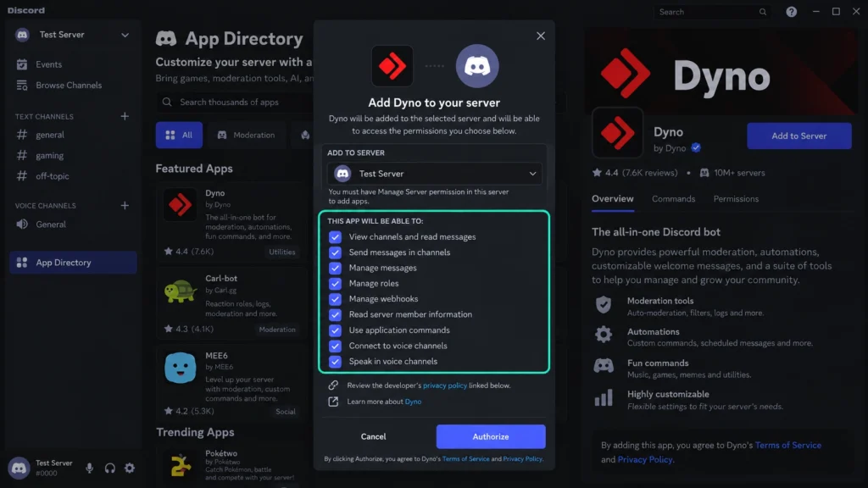
Task: Open User Settings gear icon
Action: click(x=130, y=468)
